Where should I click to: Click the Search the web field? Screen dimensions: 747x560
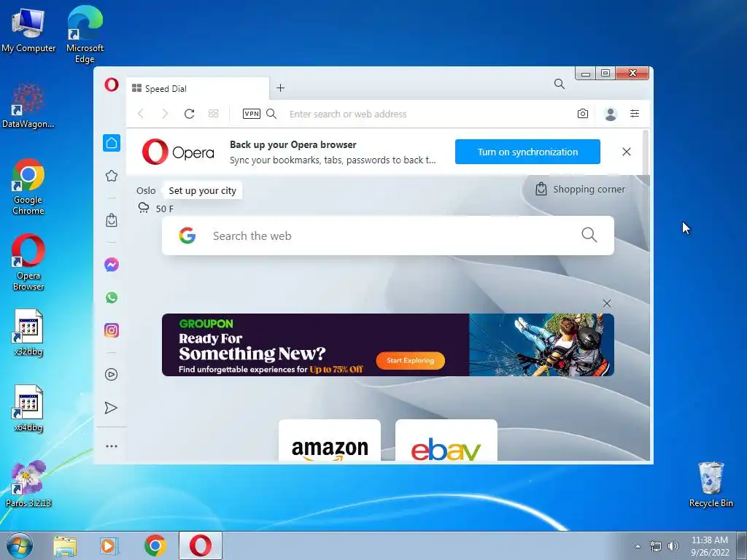(388, 236)
